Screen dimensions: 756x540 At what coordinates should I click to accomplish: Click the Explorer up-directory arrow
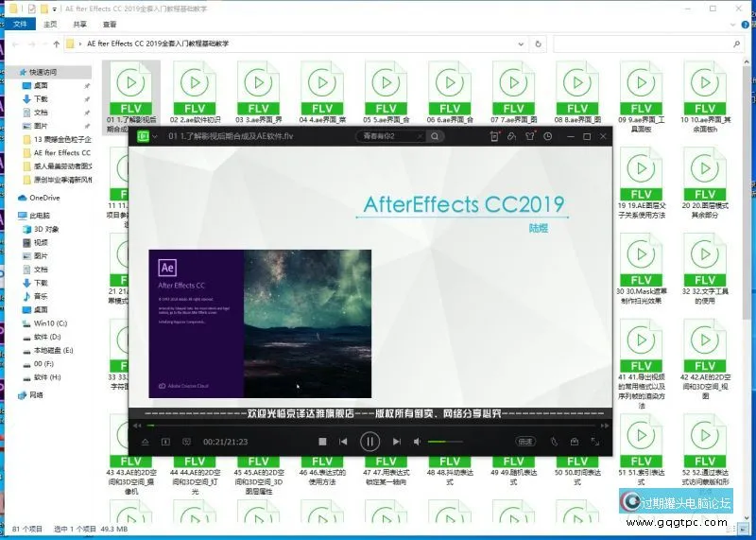point(54,44)
